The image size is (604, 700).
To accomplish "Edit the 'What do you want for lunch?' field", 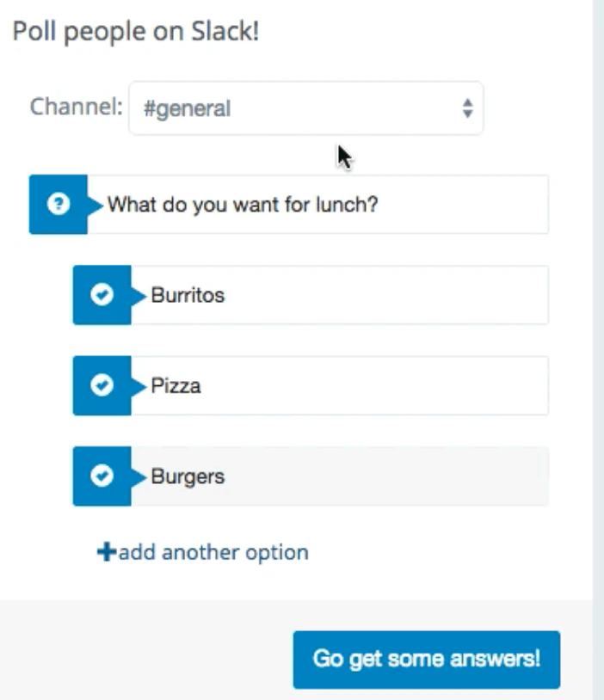I will 318,205.
